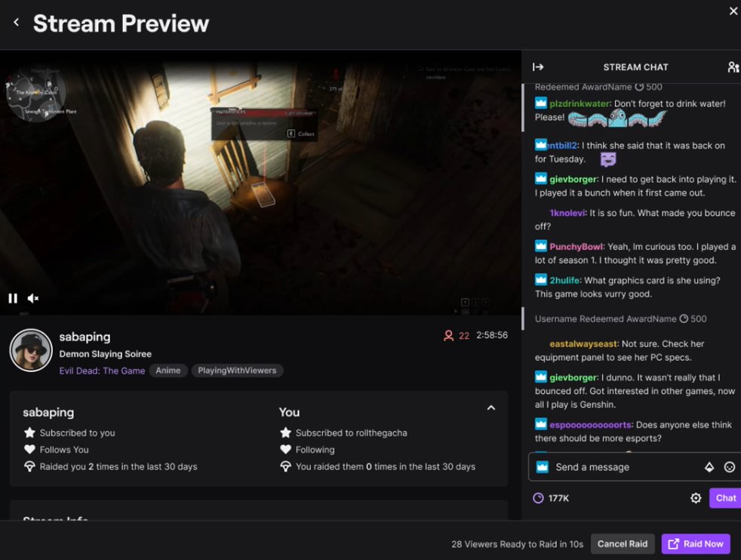Click username espooooooooorts in chat
Viewport: 741px width, 560px height.
(590, 425)
